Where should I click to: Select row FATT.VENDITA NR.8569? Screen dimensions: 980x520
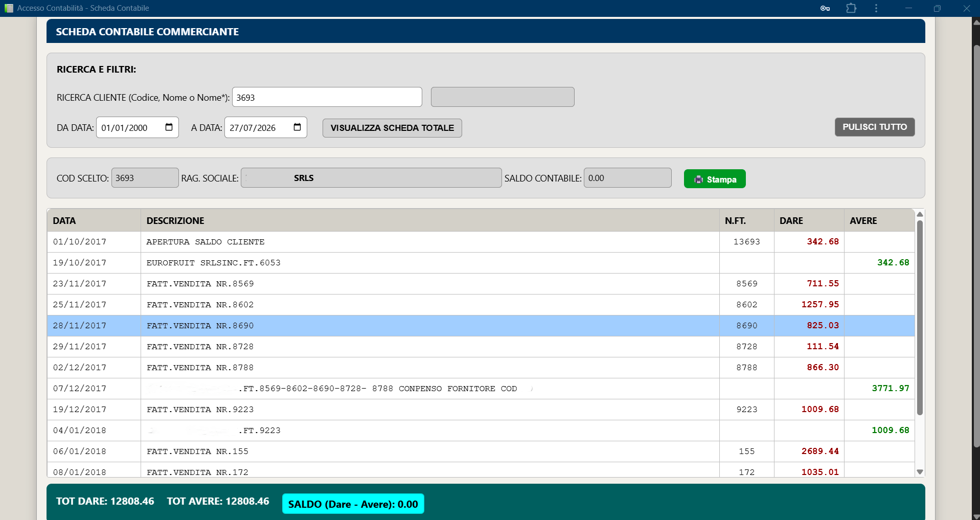(481, 284)
